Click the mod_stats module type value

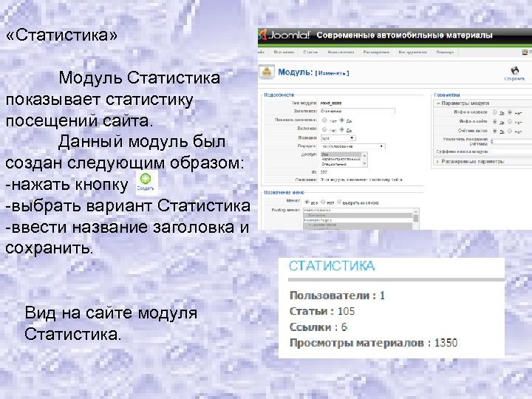pos(331,103)
